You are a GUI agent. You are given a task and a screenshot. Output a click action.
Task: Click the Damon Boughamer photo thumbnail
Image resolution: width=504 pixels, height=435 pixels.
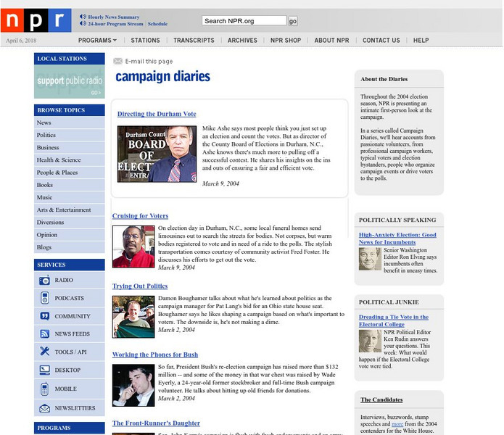133,317
